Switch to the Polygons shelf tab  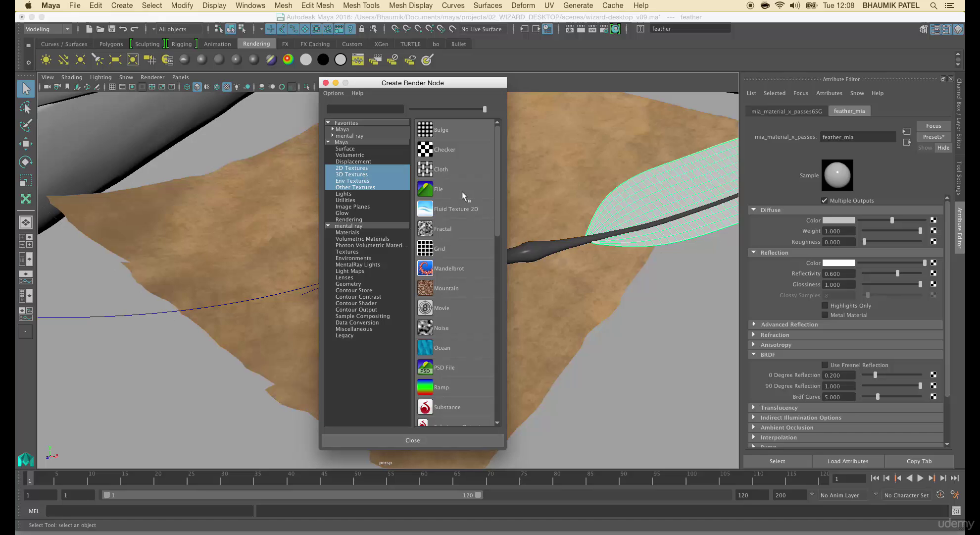[111, 44]
